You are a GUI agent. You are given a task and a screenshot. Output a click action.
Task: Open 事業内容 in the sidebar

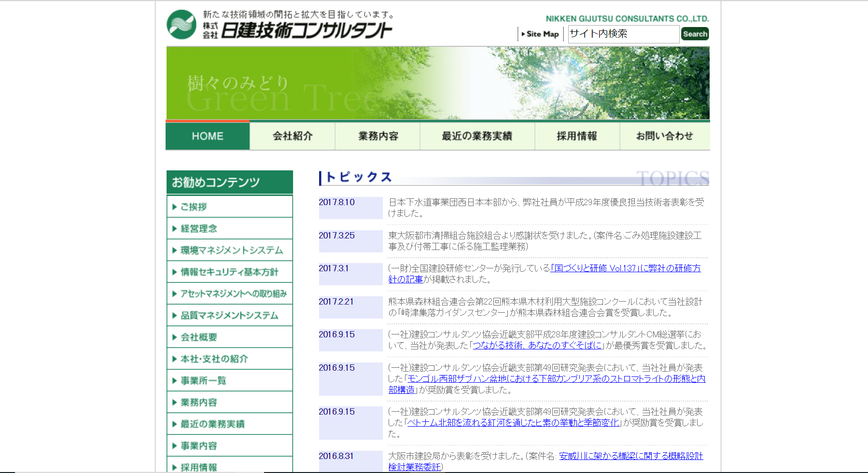tap(230, 445)
